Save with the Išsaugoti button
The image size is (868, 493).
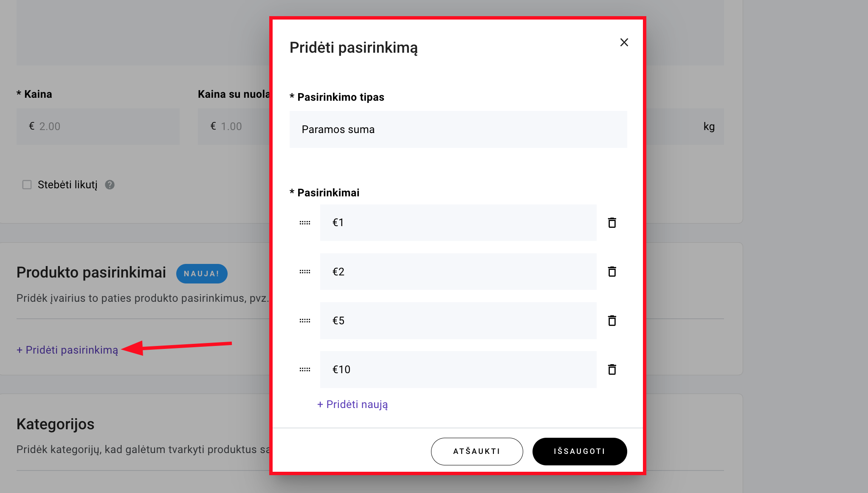coord(579,451)
